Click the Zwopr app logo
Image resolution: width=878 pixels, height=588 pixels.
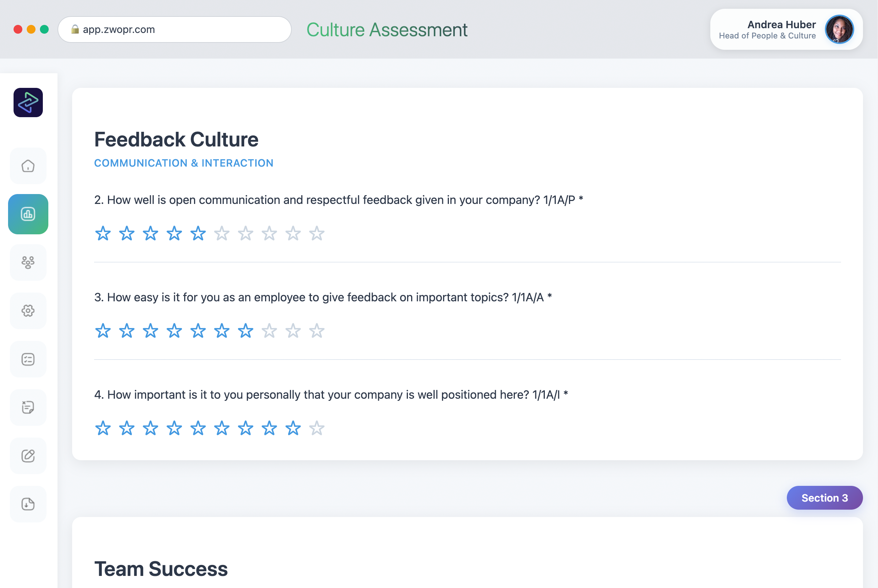(x=28, y=103)
